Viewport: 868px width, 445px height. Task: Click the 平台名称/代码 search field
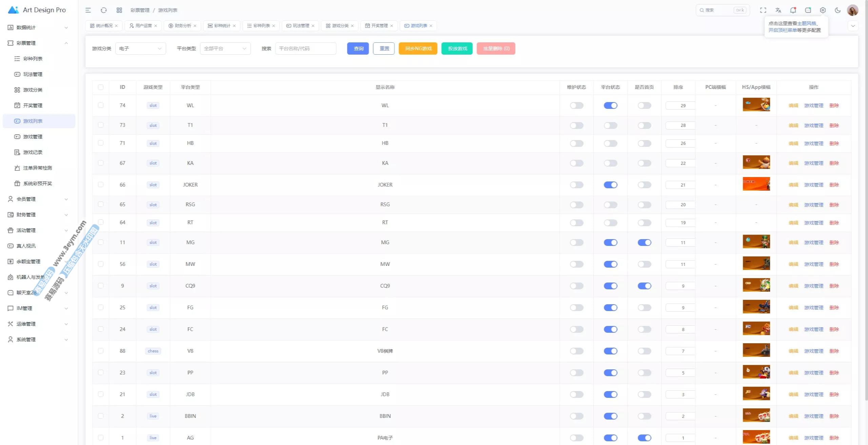pos(305,49)
